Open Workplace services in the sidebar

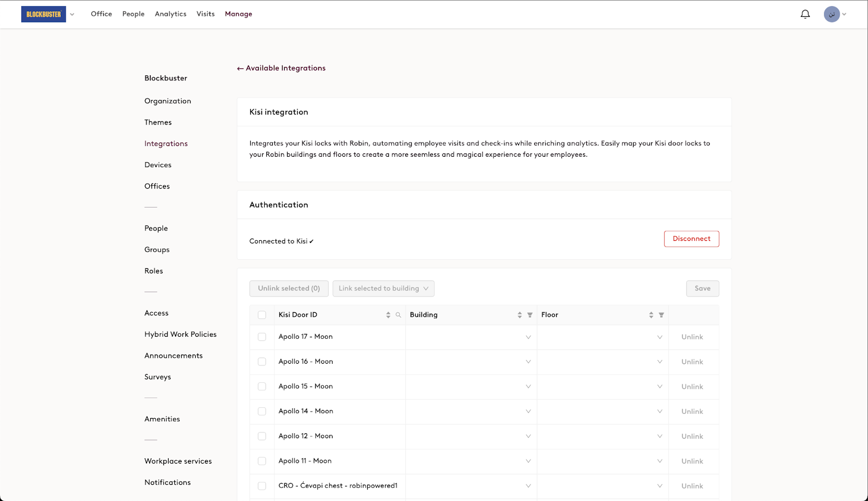tap(178, 461)
